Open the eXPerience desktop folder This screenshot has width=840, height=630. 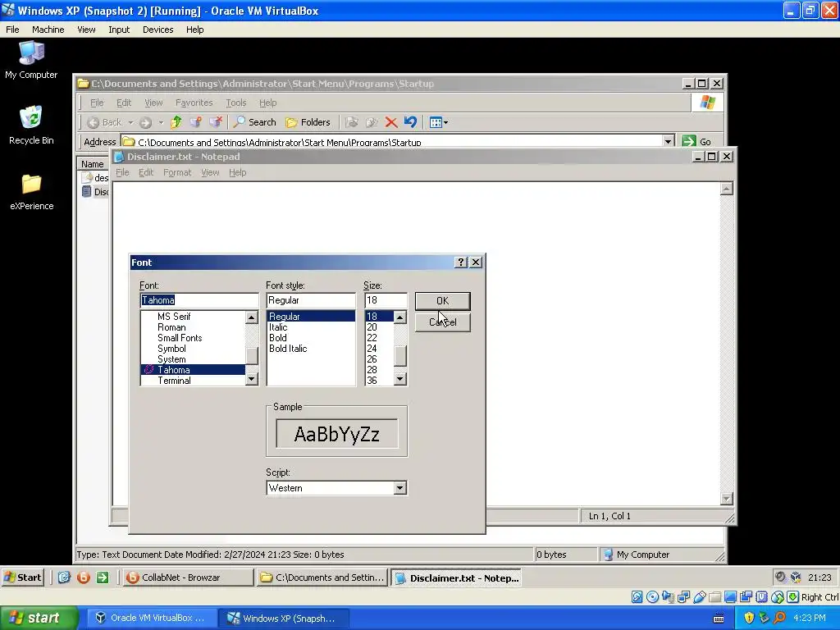pyautogui.click(x=31, y=191)
